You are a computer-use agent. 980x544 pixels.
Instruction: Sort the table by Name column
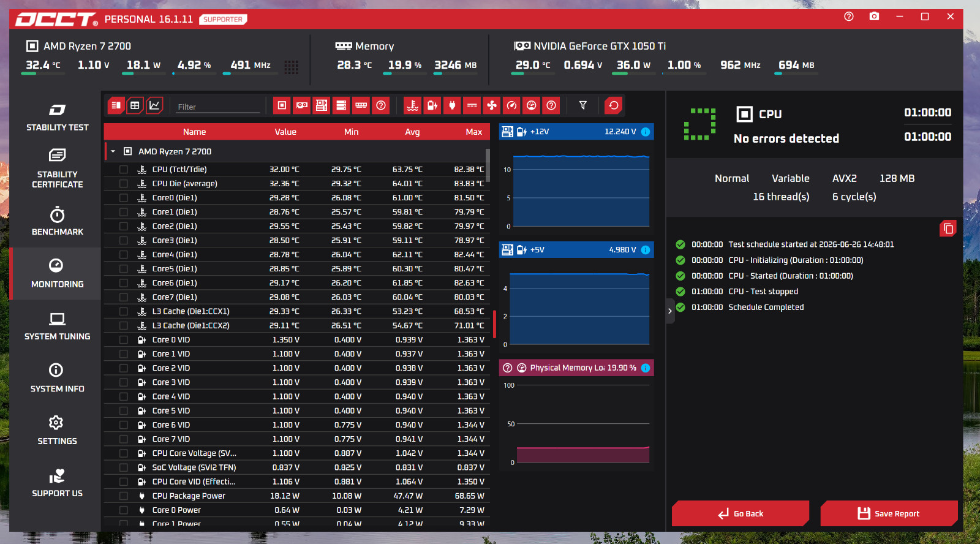[x=194, y=132]
